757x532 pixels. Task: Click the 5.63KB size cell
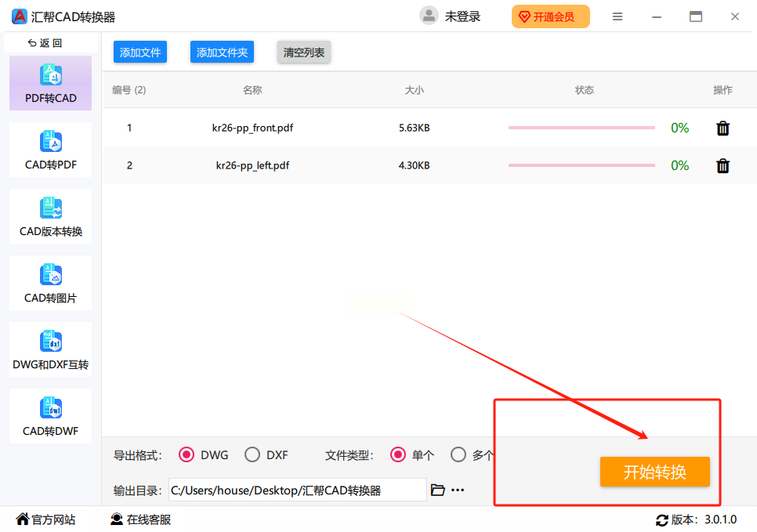(415, 128)
